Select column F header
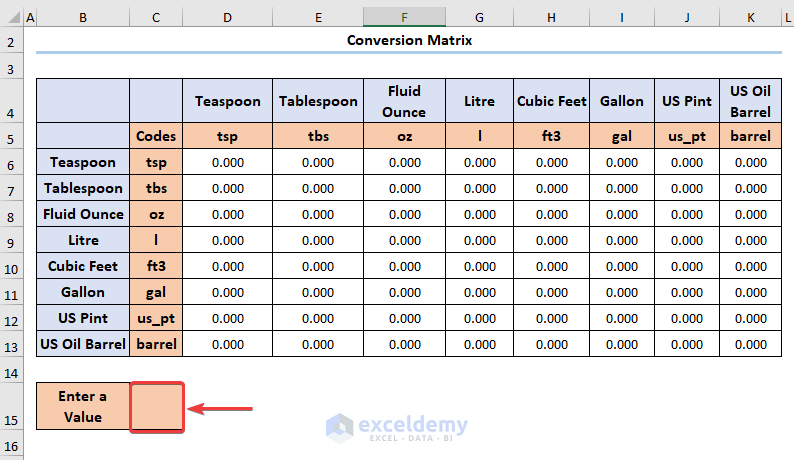 coord(405,18)
